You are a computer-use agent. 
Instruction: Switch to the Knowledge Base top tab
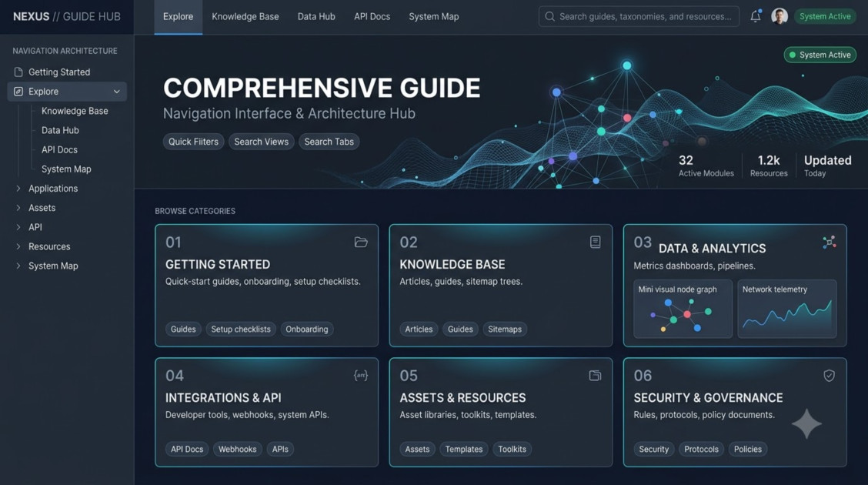coord(245,17)
